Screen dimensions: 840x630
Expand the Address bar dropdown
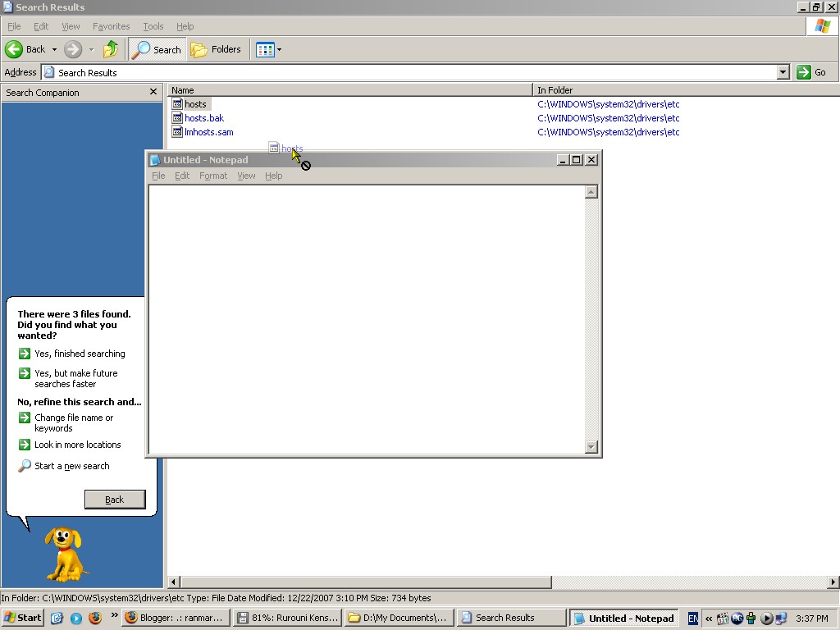pyautogui.click(x=783, y=72)
